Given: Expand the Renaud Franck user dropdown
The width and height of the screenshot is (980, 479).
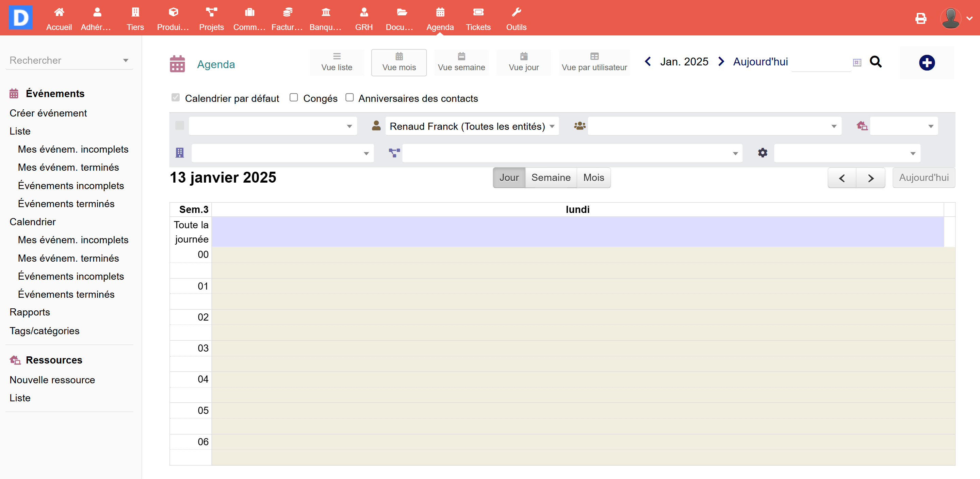Looking at the screenshot, I should pyautogui.click(x=472, y=126).
